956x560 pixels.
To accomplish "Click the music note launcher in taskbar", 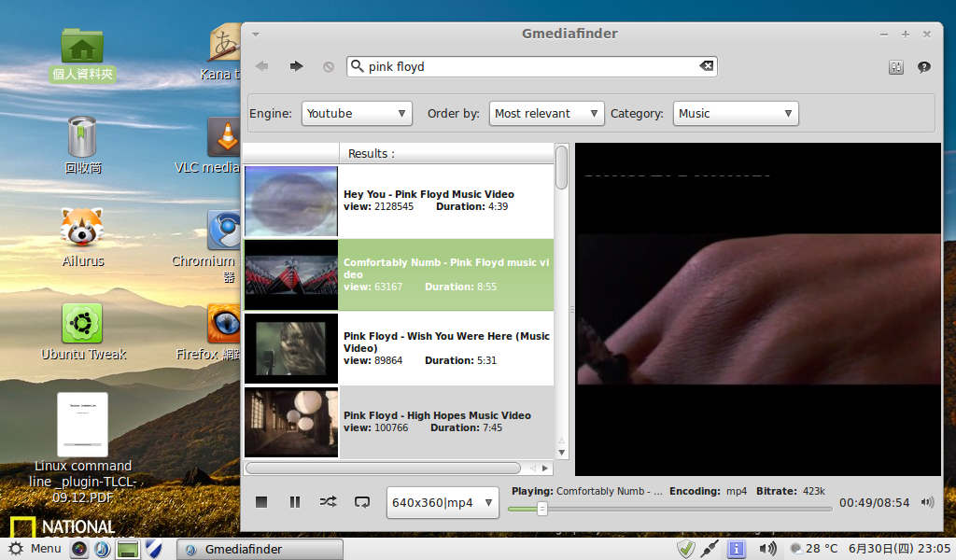I will [x=102, y=549].
